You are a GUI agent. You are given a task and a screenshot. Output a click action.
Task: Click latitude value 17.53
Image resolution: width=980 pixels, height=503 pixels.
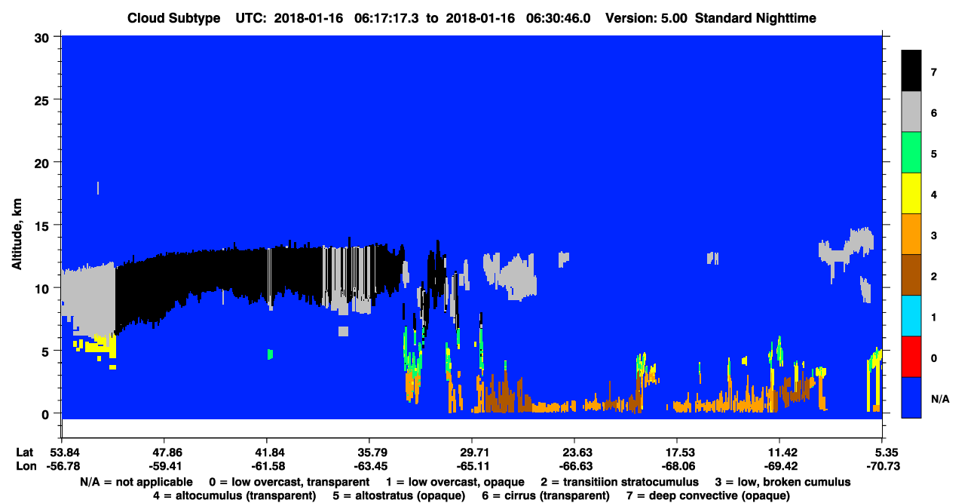(677, 452)
